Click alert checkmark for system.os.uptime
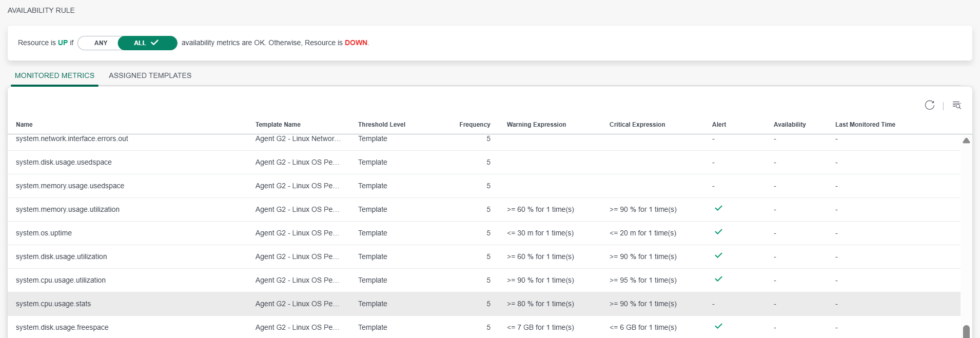Viewport: 980px width, 338px height. 718,232
